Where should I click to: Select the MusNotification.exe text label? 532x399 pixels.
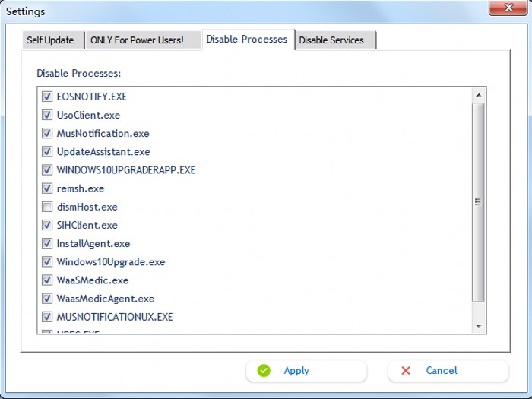(x=103, y=133)
